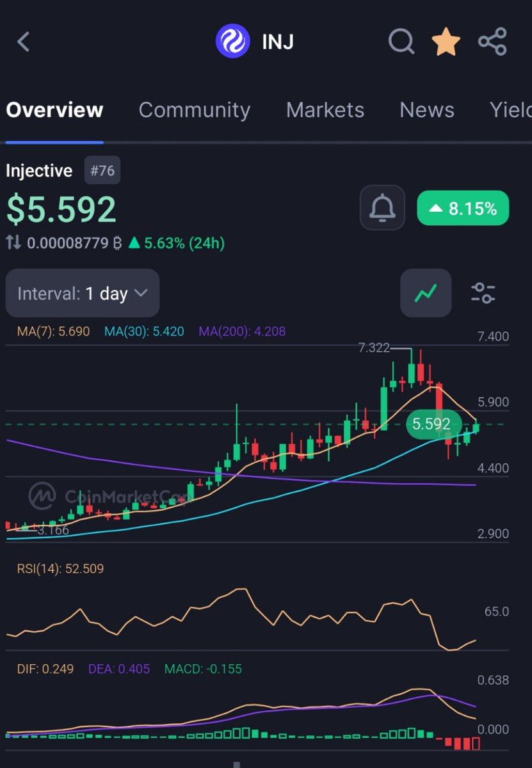The width and height of the screenshot is (532, 768).
Task: Tap the 7.400 price axis label
Action: point(493,337)
